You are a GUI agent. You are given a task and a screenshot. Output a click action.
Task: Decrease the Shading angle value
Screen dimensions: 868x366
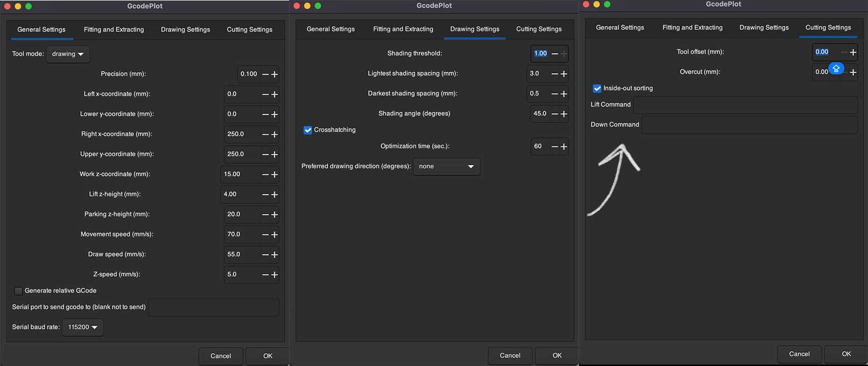pos(555,114)
